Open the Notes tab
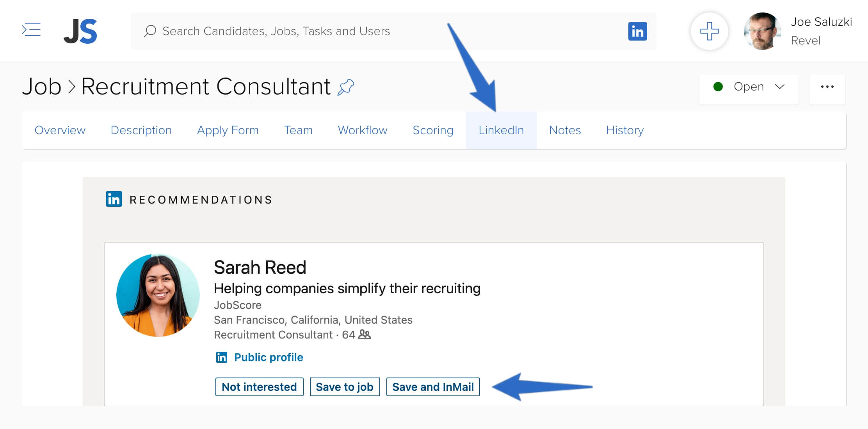868x429 pixels. pos(565,130)
